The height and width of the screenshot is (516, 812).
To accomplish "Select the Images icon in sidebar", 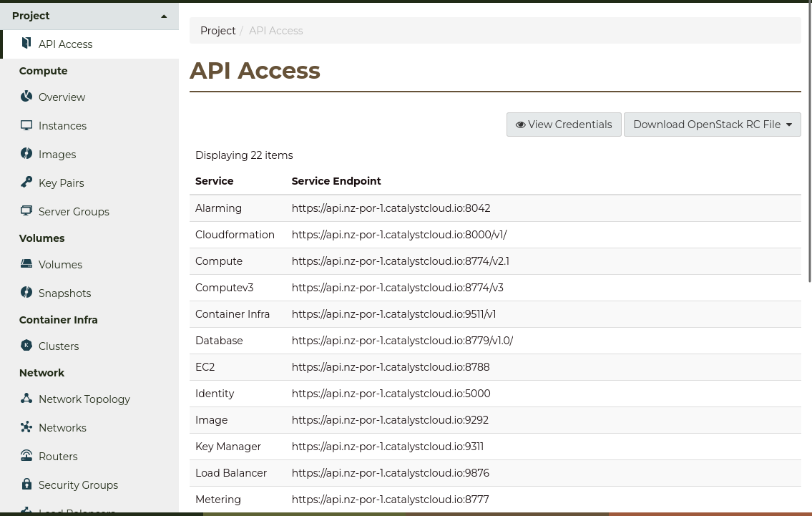I will (26, 153).
